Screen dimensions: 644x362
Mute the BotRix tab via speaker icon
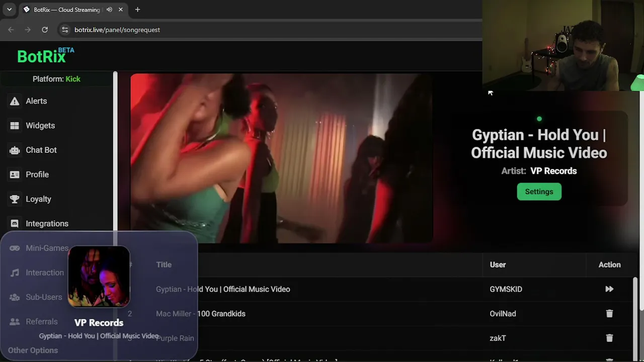point(109,10)
